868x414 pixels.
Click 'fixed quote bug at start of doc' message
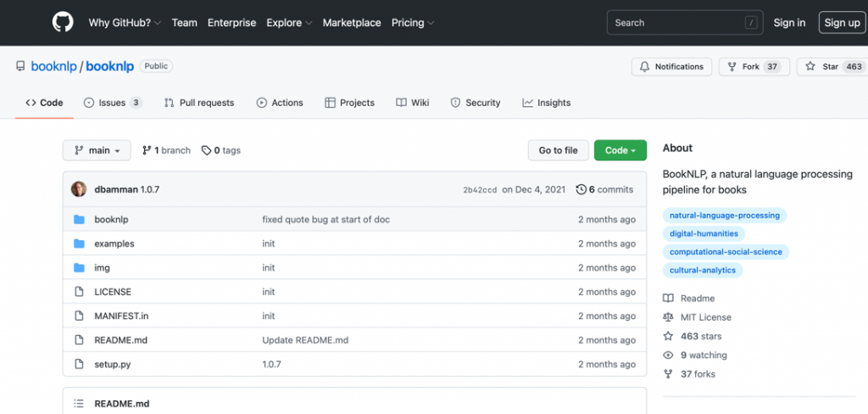(x=326, y=220)
